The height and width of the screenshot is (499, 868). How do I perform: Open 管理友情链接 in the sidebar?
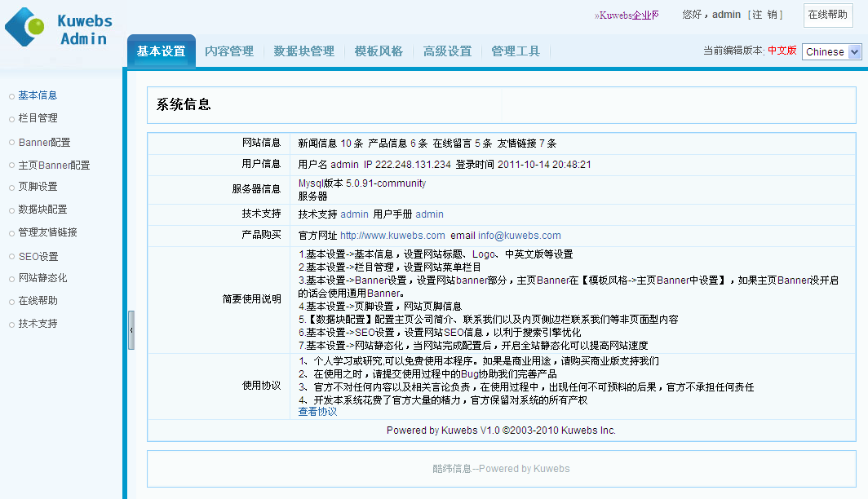click(x=47, y=232)
